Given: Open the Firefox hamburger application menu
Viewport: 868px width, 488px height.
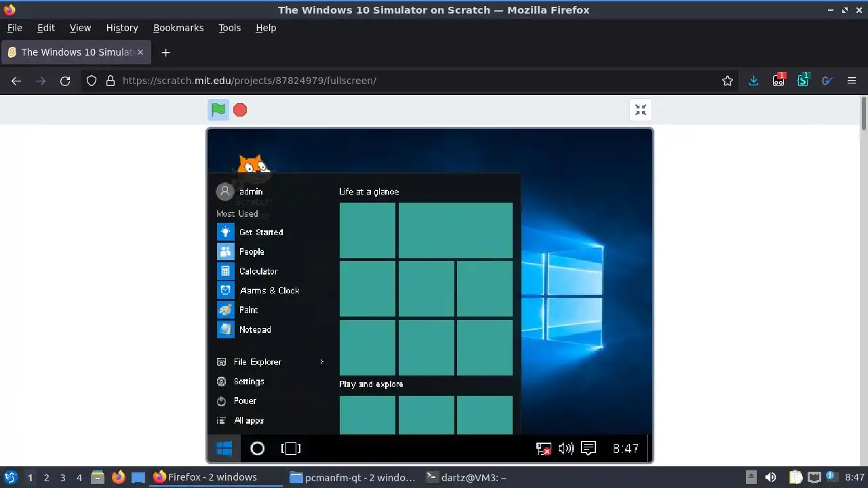Looking at the screenshot, I should (852, 81).
